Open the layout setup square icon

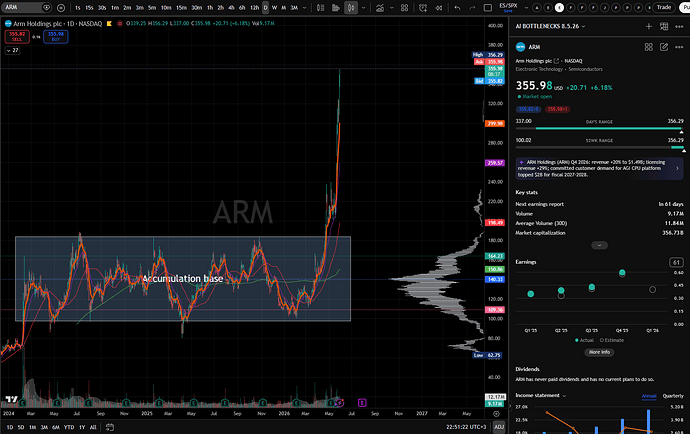click(x=488, y=7)
